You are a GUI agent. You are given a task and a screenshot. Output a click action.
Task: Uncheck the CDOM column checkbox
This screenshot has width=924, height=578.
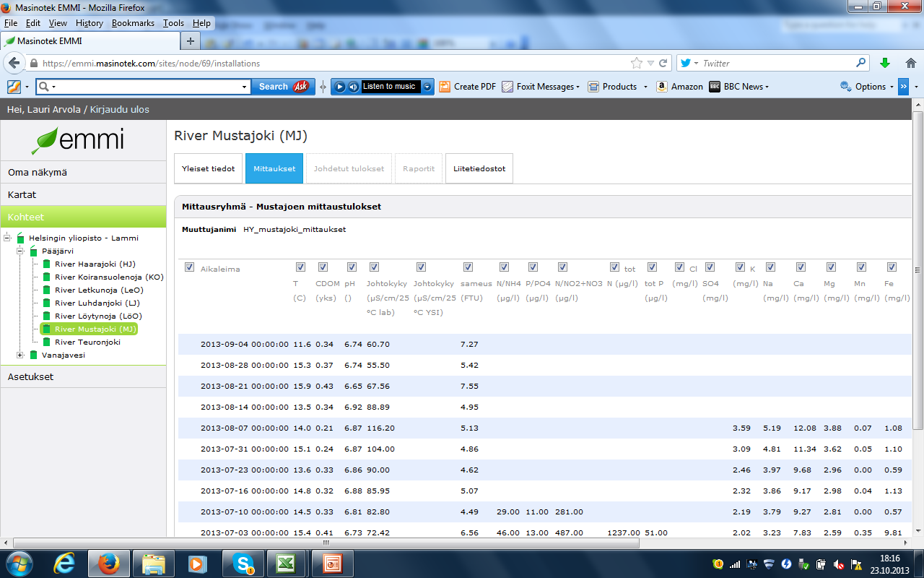pos(323,267)
